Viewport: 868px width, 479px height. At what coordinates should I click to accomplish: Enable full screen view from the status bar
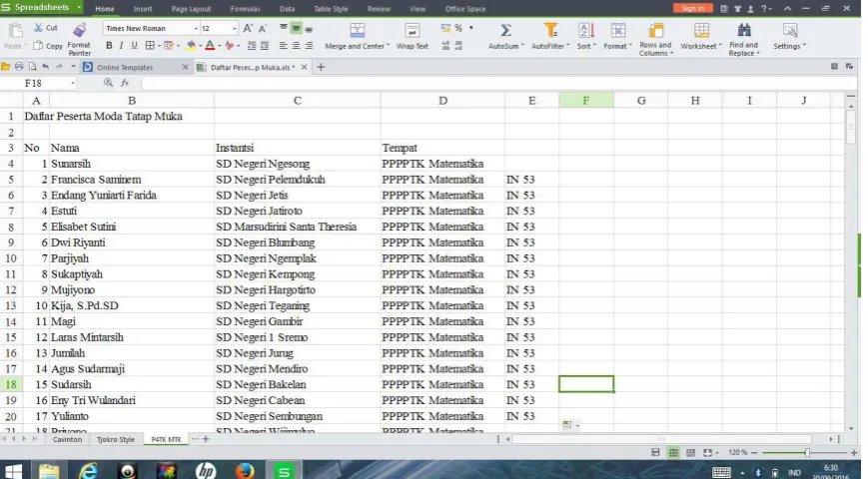click(707, 452)
